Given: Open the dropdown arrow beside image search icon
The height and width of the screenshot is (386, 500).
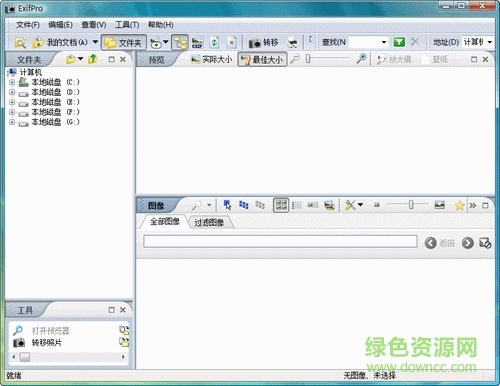Looking at the screenshot, I should (x=209, y=205).
